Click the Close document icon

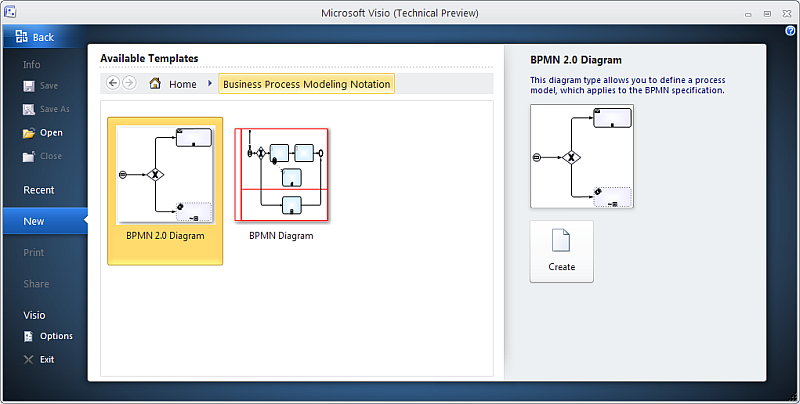point(29,156)
